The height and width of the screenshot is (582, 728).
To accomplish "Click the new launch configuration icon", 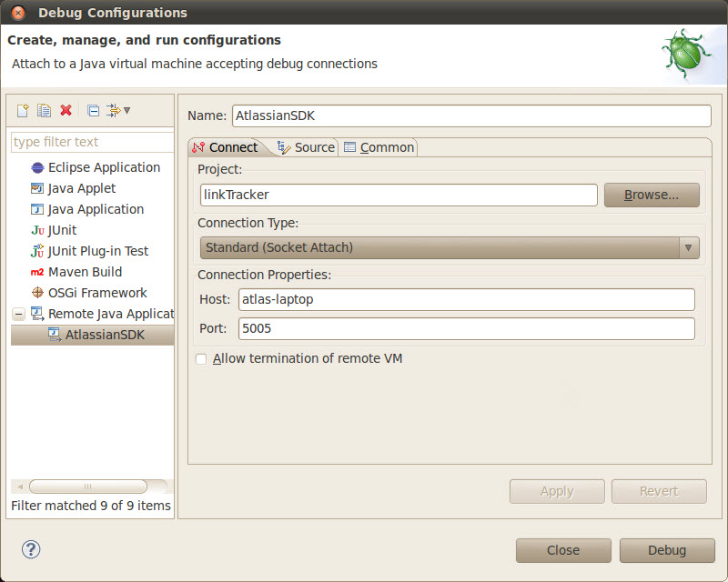I will (24, 110).
